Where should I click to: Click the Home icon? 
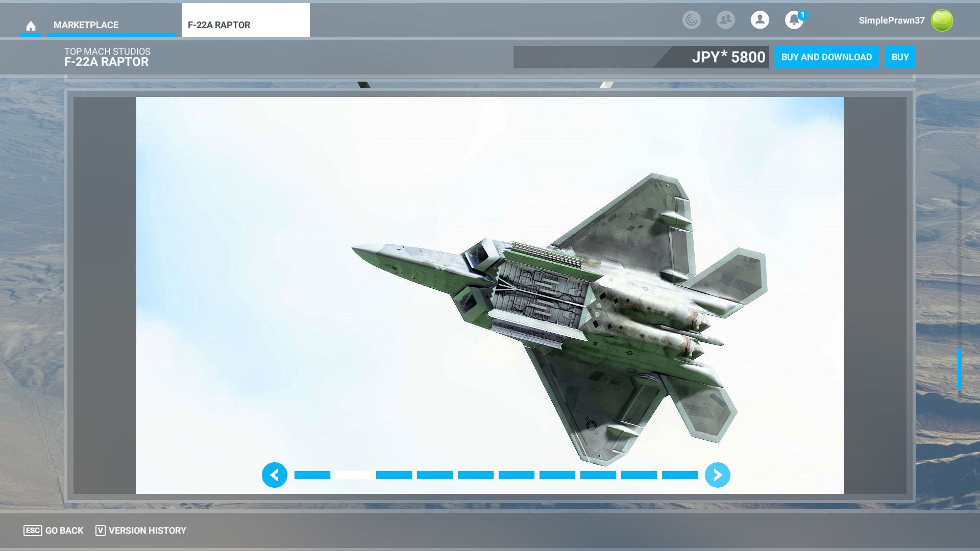click(31, 26)
